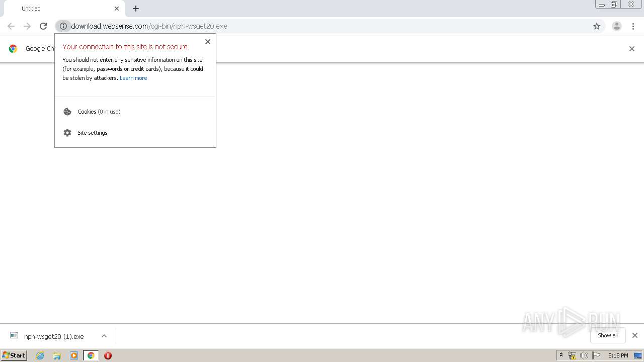Minimize the Chrome window
644x362 pixels.
click(x=602, y=5)
